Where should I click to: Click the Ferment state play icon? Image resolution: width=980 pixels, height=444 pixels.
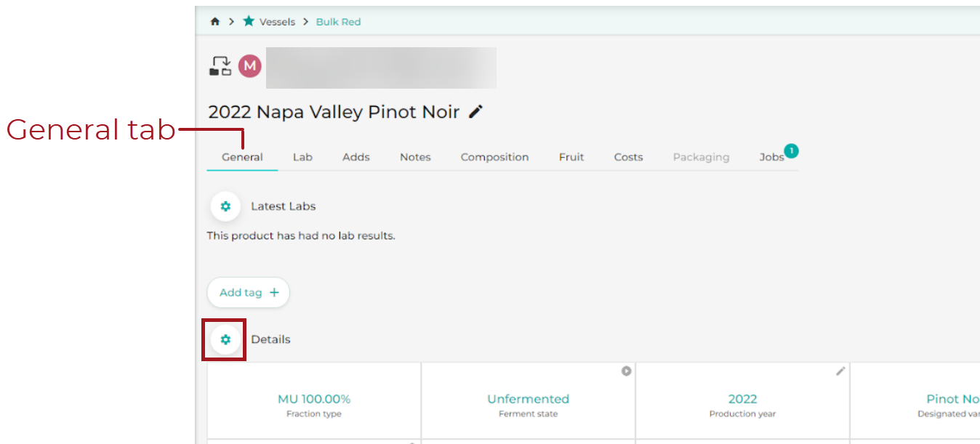626,371
